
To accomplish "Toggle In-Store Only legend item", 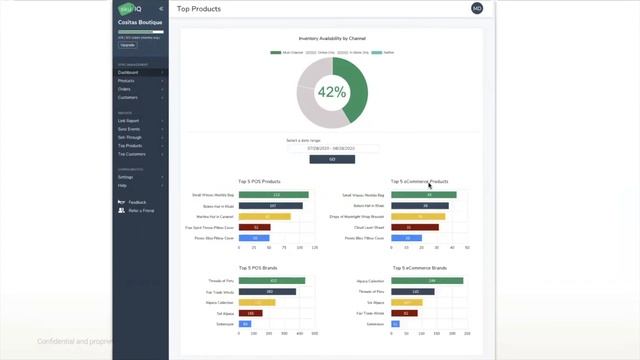I will (353, 53).
